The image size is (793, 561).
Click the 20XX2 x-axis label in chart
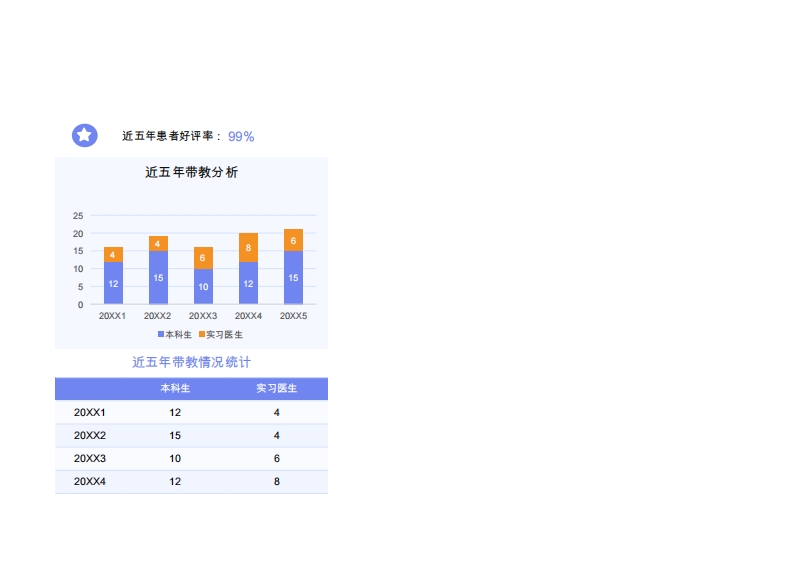click(157, 316)
